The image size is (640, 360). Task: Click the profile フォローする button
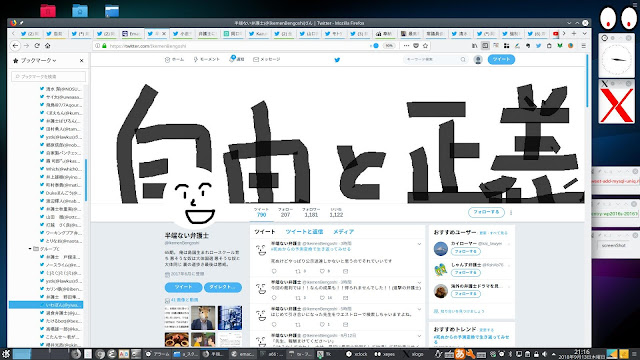point(486,212)
